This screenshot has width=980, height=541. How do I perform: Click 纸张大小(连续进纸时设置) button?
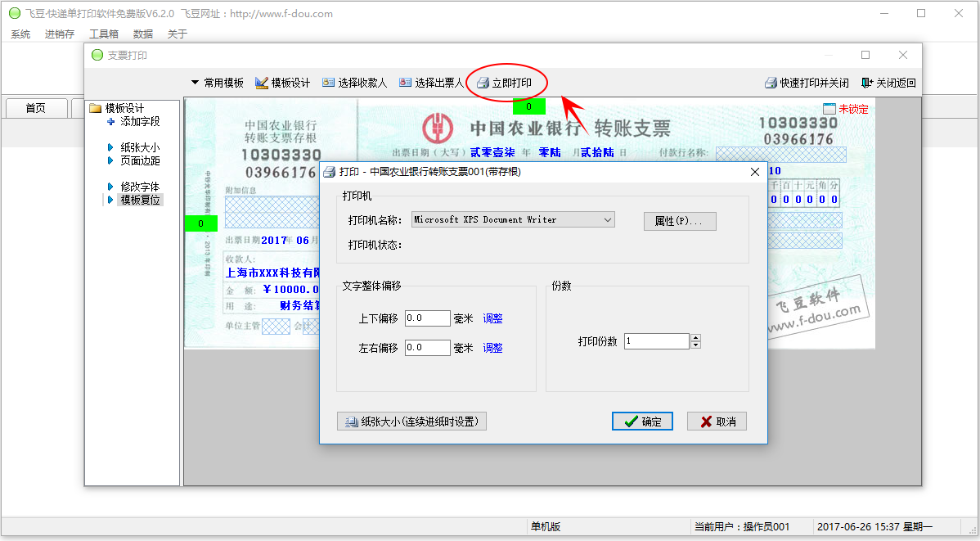point(411,422)
